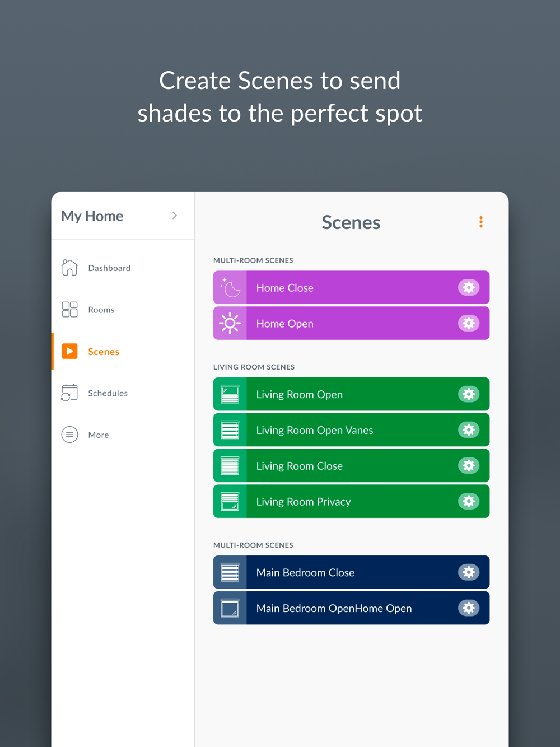Open the three-dot Scenes options menu

point(481,222)
